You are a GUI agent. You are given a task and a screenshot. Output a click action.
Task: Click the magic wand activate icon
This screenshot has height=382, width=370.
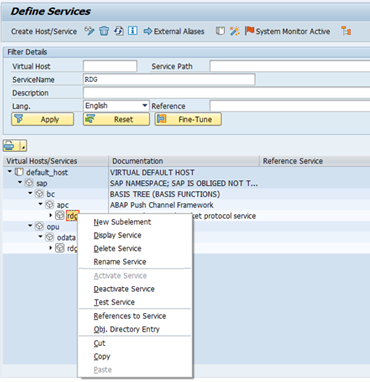pyautogui.click(x=235, y=31)
